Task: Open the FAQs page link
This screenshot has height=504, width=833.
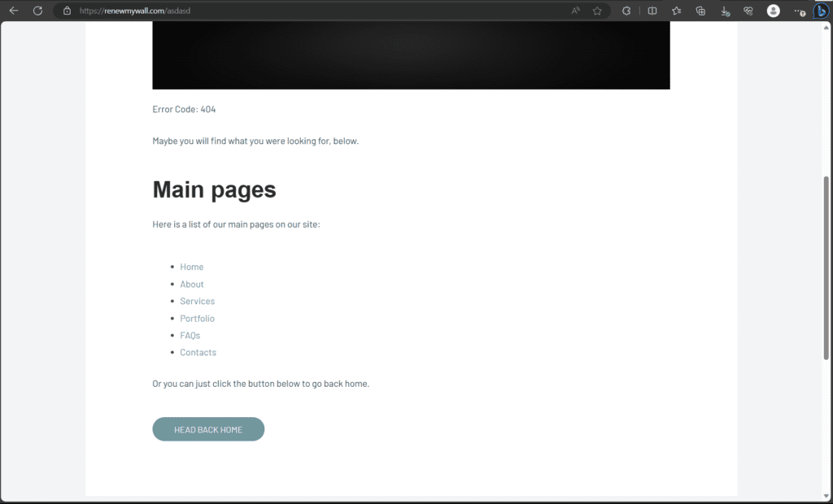Action: [x=190, y=335]
